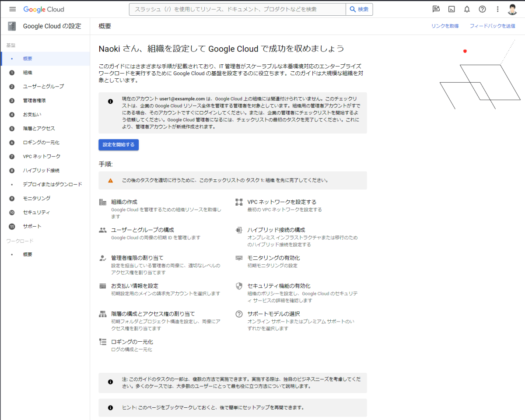
Task: Focus the resource search input field
Action: point(237,9)
